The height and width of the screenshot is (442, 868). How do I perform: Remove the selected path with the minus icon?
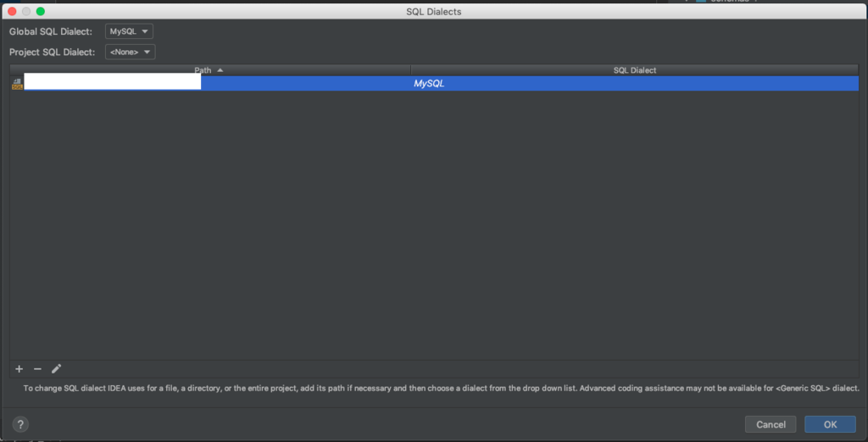pos(37,369)
